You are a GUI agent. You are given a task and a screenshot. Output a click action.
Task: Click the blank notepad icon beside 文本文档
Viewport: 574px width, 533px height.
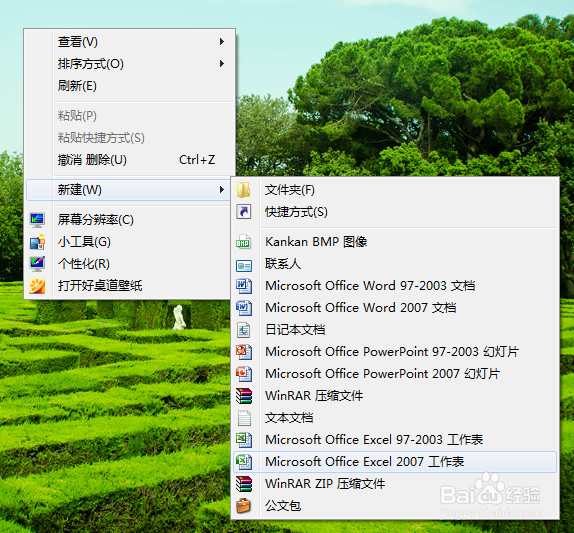click(244, 418)
